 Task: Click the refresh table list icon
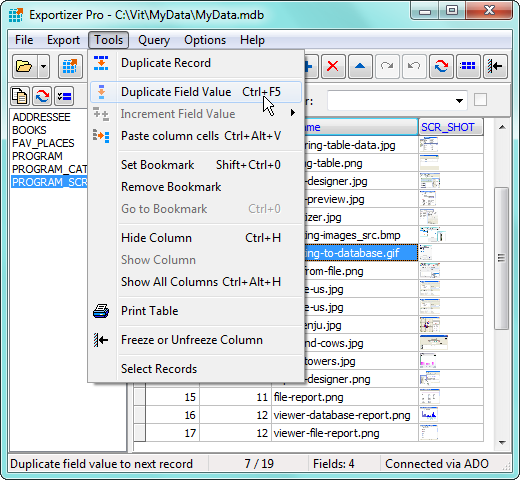pos(42,96)
